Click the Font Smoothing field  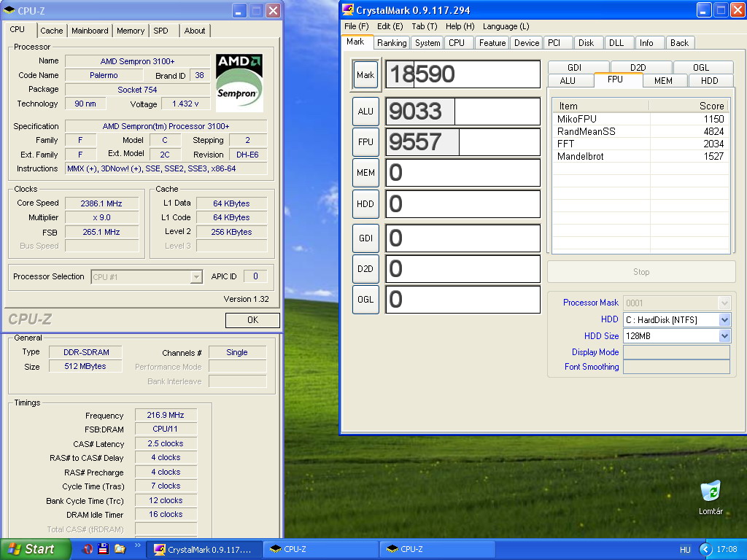676,367
